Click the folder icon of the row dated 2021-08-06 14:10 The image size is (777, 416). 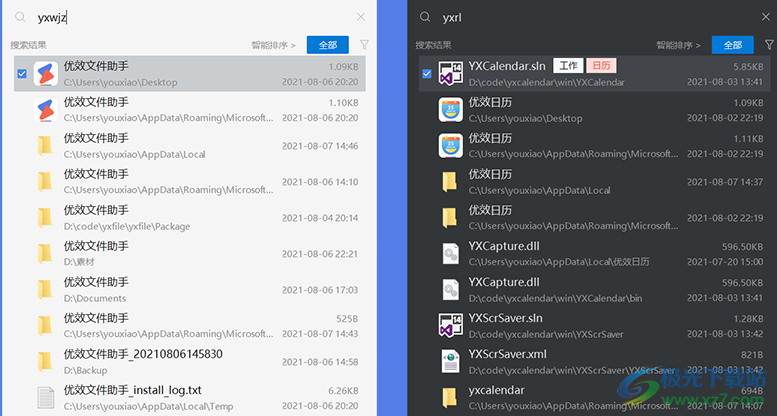[x=45, y=181]
